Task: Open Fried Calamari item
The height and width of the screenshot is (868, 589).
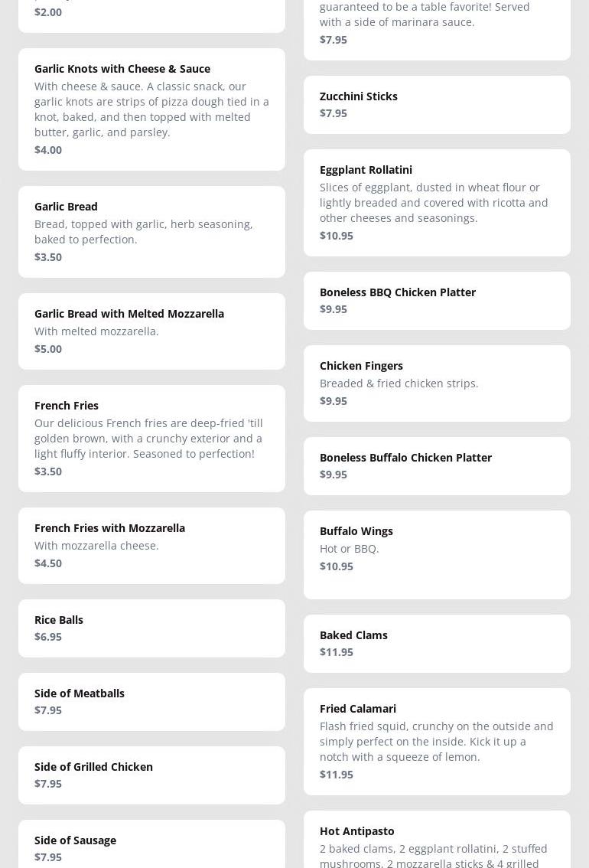Action: [x=437, y=741]
